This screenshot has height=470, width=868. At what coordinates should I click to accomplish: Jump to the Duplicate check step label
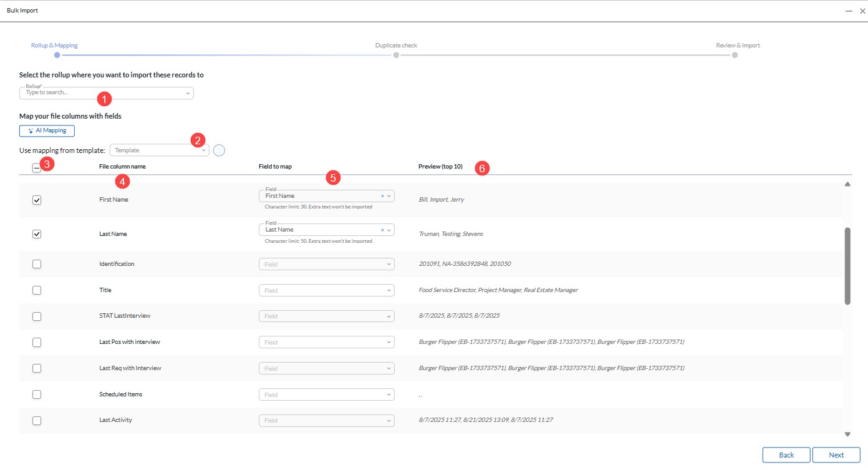(396, 46)
